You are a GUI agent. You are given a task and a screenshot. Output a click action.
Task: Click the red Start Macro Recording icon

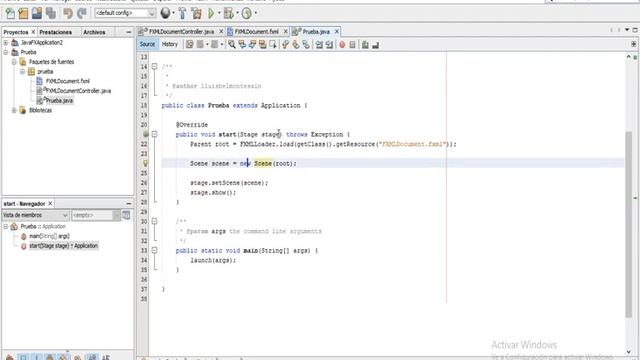(x=342, y=44)
